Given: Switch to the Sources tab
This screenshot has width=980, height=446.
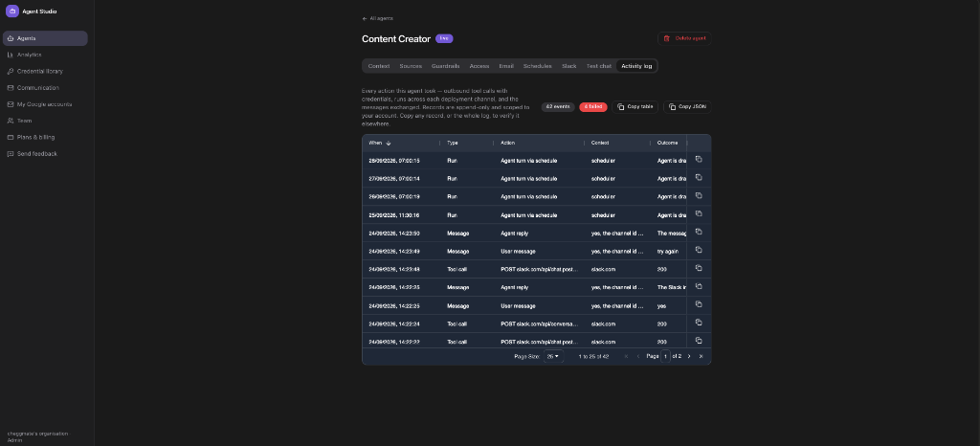Looking at the screenshot, I should [411, 66].
